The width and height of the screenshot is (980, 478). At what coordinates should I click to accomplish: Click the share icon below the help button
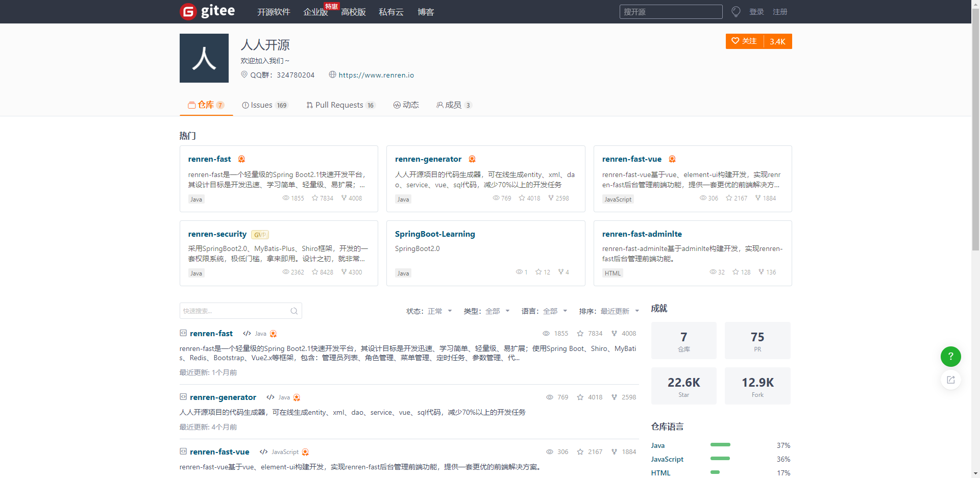pyautogui.click(x=950, y=380)
